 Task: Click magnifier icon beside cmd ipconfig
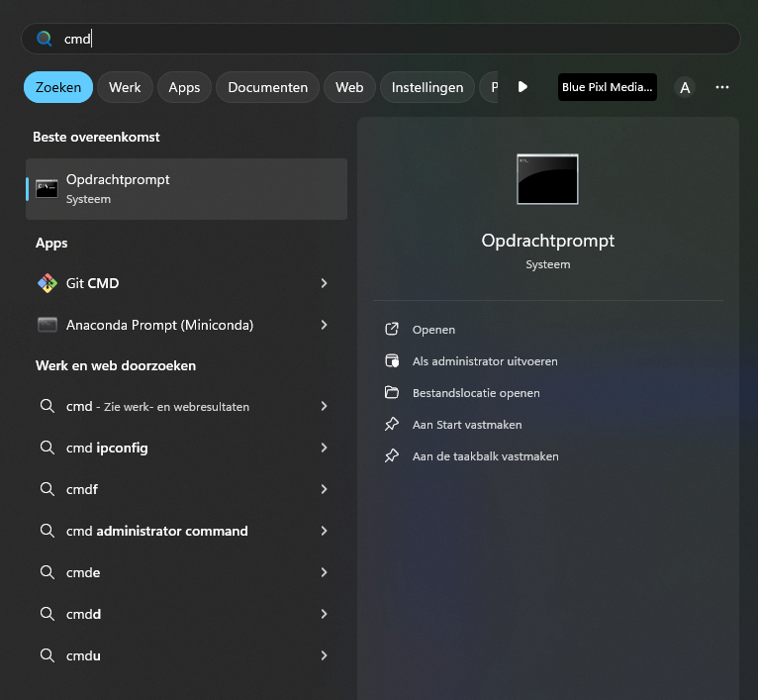coord(47,448)
